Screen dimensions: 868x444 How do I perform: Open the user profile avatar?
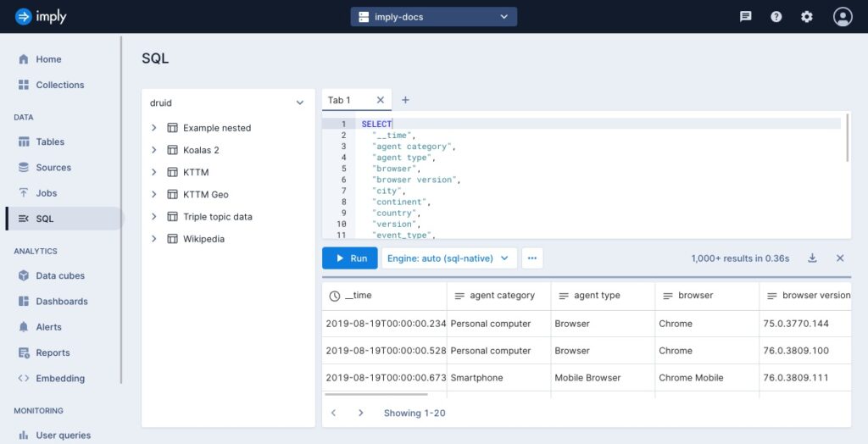coord(843,17)
